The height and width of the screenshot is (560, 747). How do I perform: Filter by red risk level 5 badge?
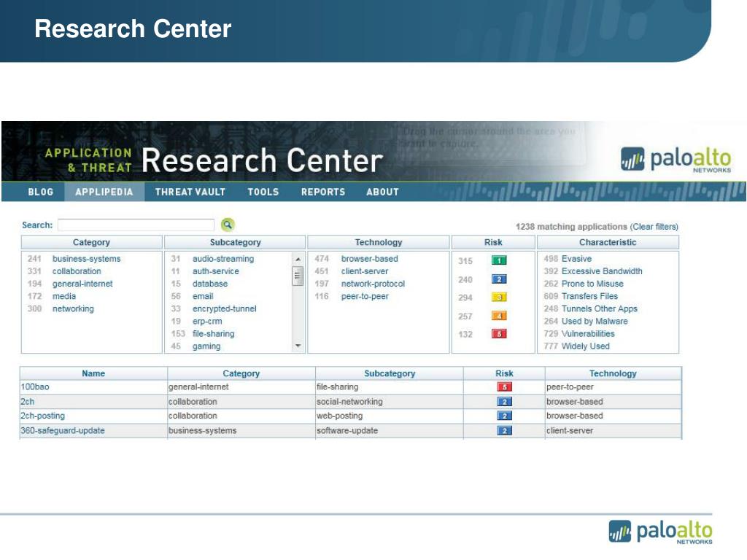point(499,334)
